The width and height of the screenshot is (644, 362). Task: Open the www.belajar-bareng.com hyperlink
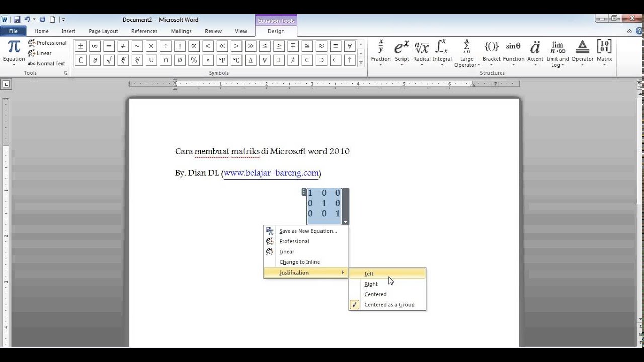click(271, 173)
